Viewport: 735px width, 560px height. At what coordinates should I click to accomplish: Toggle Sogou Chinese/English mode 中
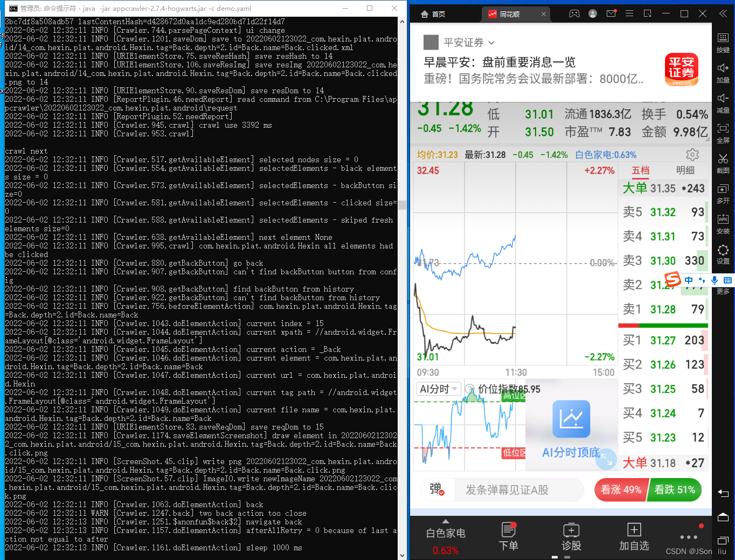(689, 280)
